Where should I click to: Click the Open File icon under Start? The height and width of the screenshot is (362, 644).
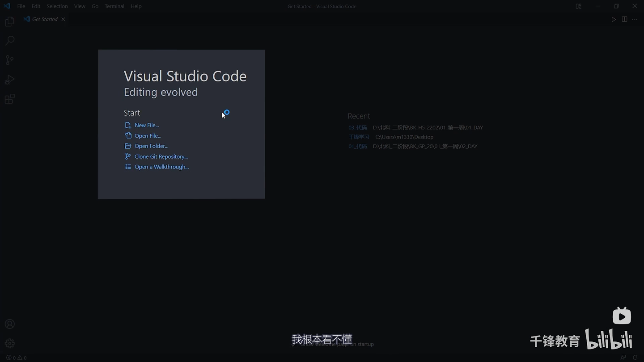(128, 135)
